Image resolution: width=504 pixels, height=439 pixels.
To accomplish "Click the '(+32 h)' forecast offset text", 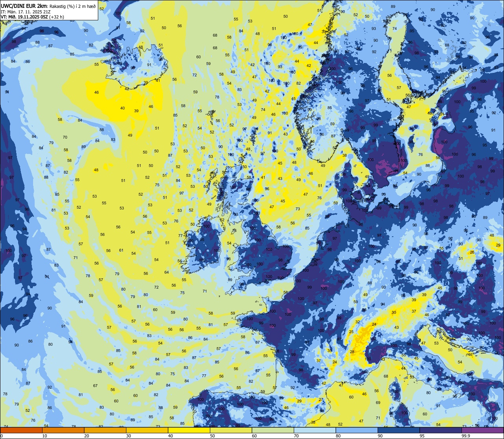I will tap(57, 17).
